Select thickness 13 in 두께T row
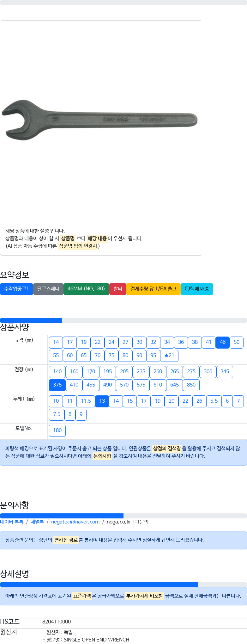247x644 pixels. (x=102, y=401)
